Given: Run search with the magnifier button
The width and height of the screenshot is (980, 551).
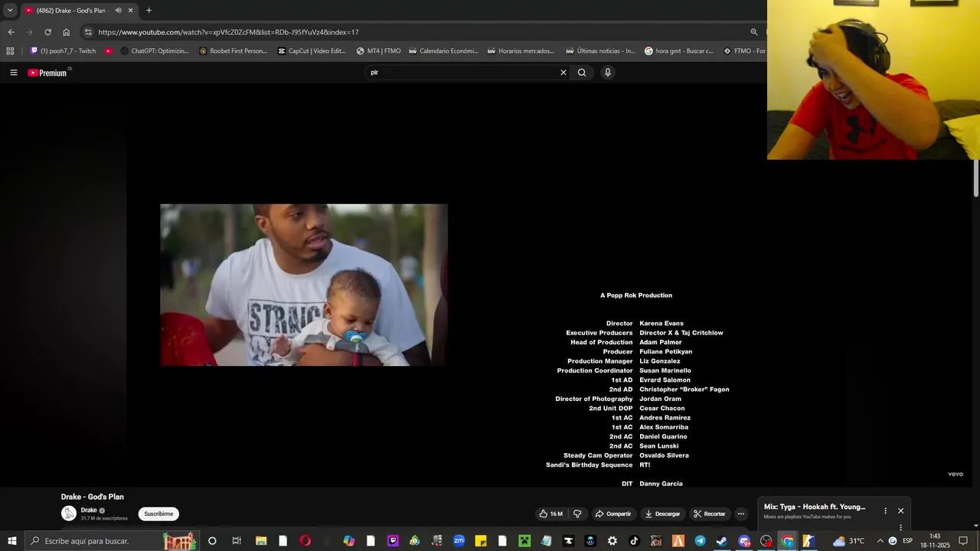Looking at the screenshot, I should (x=582, y=73).
